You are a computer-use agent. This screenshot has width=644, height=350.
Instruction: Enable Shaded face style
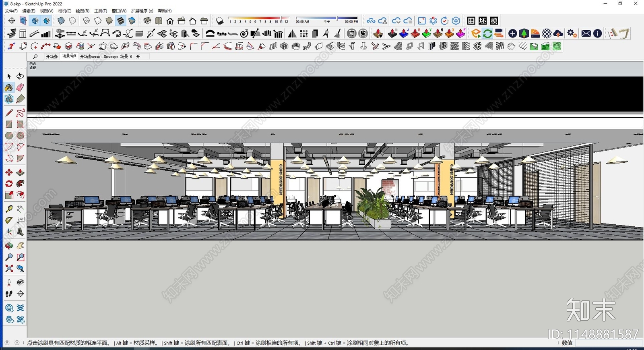109,21
